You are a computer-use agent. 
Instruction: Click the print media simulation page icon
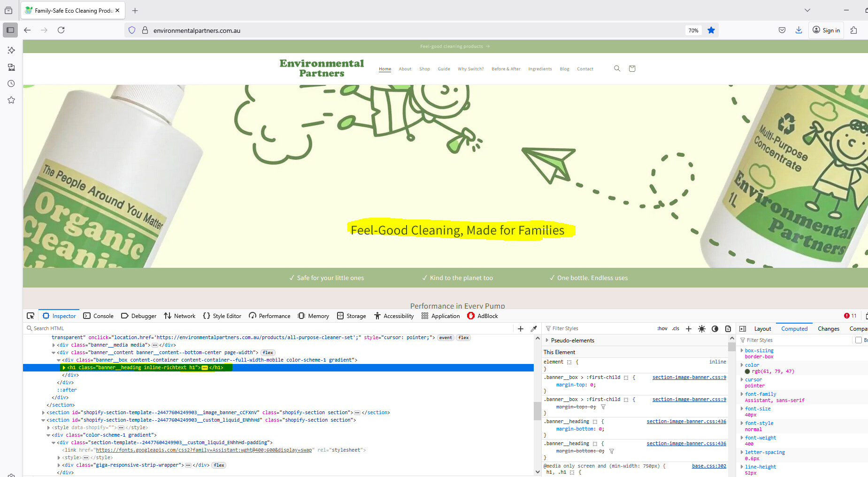728,329
